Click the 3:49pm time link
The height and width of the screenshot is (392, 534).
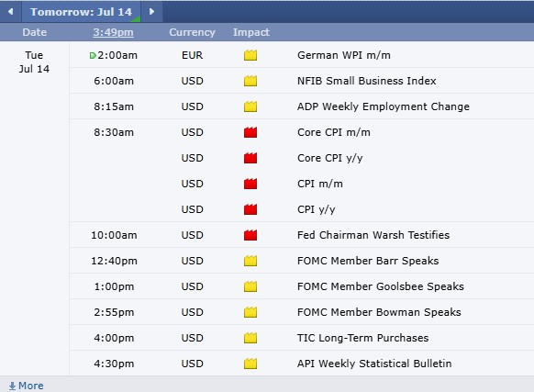click(x=113, y=32)
